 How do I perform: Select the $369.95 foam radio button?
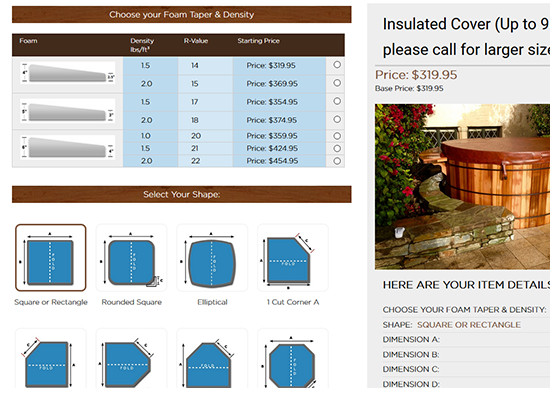click(x=337, y=83)
